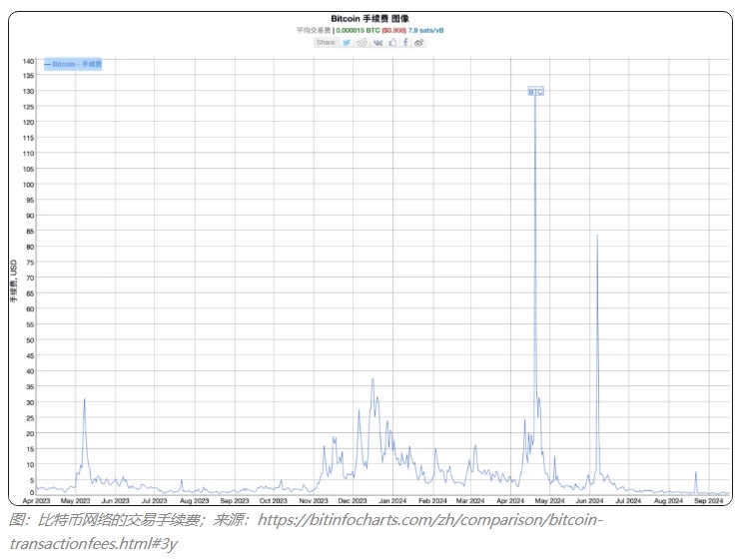Click the '100' y-axis value
743x560 pixels.
click(28, 185)
